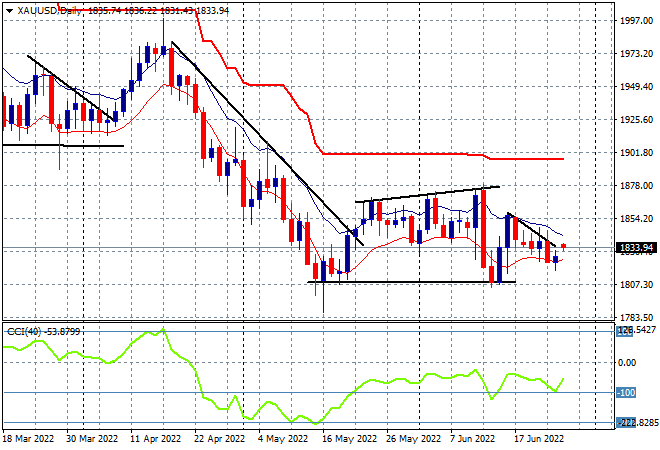Click the 26 May 2022 date label

[413, 439]
